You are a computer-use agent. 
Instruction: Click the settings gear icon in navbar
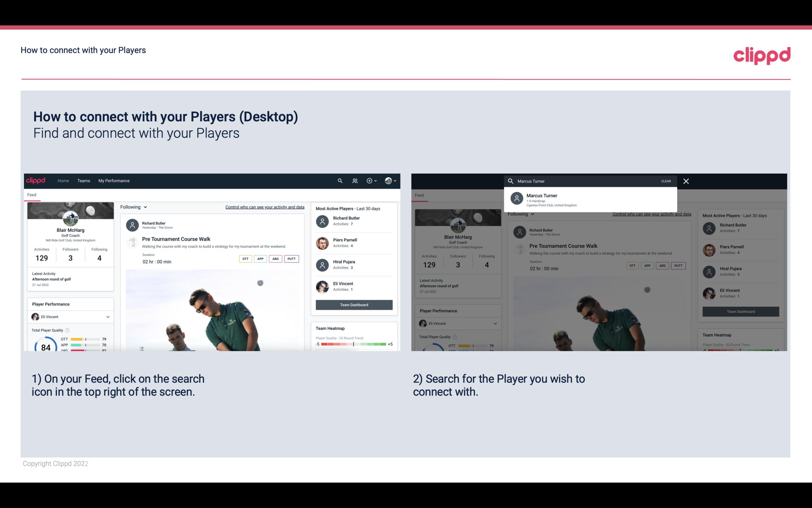coord(370,181)
